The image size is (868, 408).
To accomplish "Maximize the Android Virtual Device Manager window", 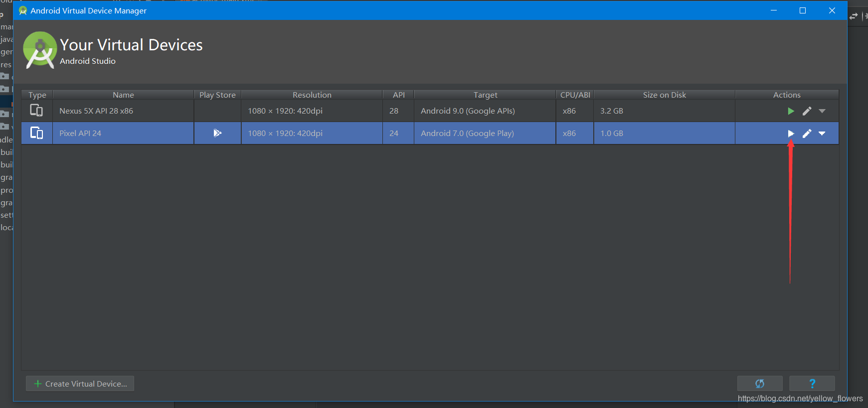I will coord(803,10).
